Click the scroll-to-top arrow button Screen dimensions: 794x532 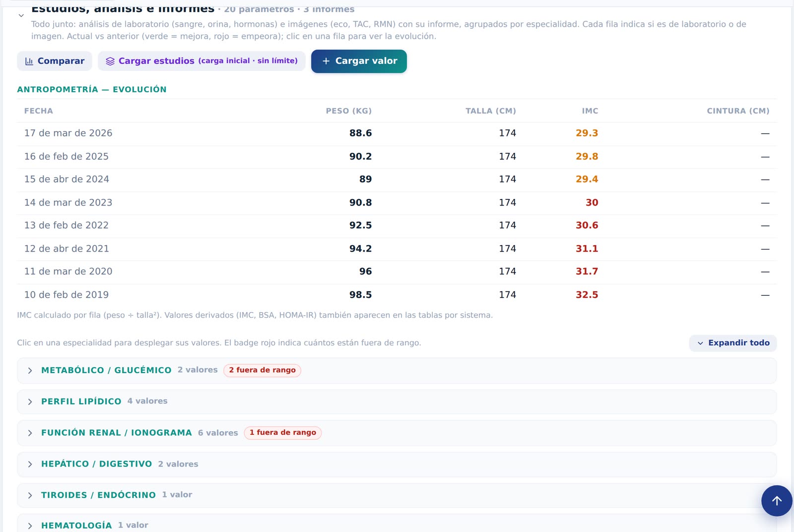coord(777,501)
